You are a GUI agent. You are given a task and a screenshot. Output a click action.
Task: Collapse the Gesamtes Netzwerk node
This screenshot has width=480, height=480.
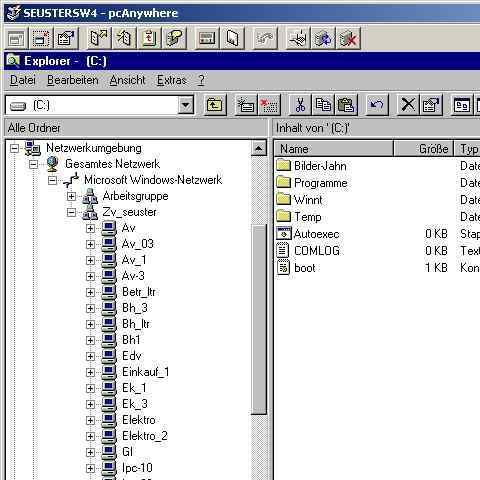click(x=33, y=164)
